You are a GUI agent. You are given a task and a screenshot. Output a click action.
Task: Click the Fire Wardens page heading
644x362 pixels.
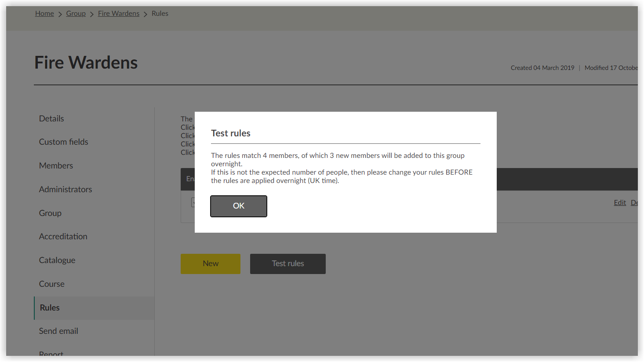(86, 62)
